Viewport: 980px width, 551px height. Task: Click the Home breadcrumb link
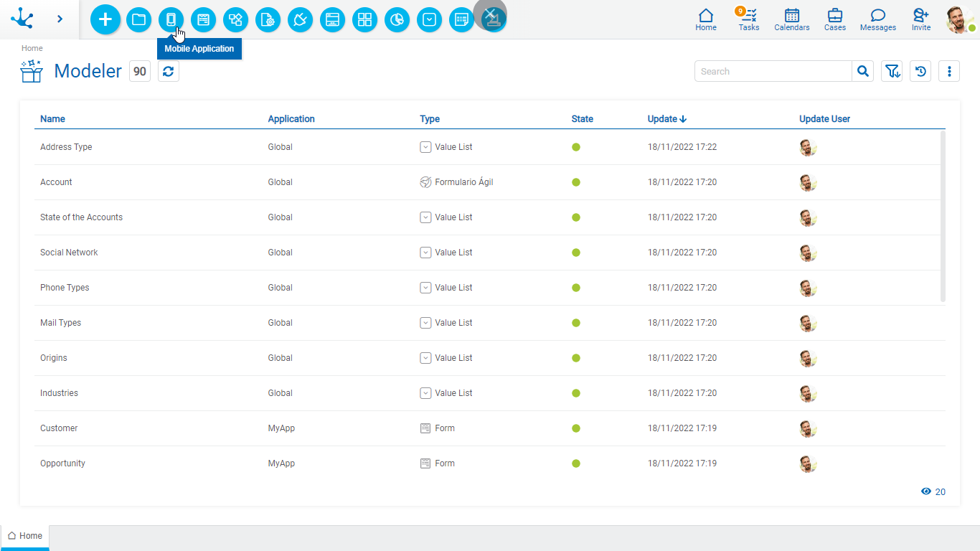pos(32,48)
